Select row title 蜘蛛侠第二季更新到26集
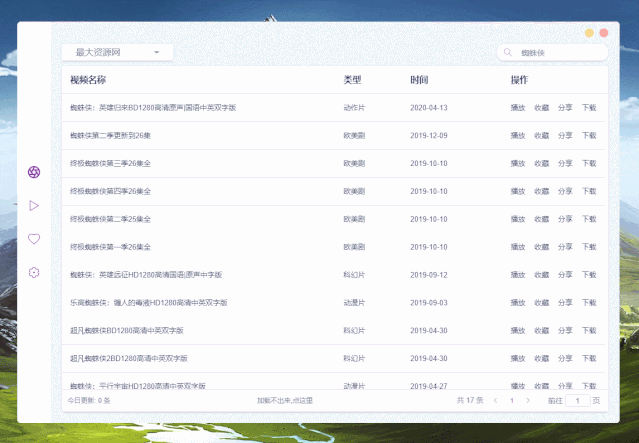 pos(110,135)
